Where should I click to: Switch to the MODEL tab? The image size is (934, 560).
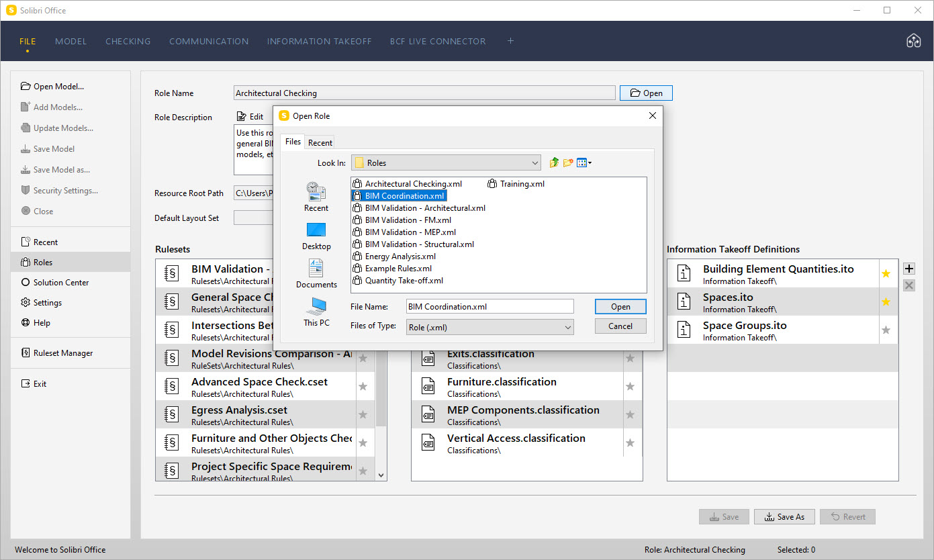click(71, 41)
